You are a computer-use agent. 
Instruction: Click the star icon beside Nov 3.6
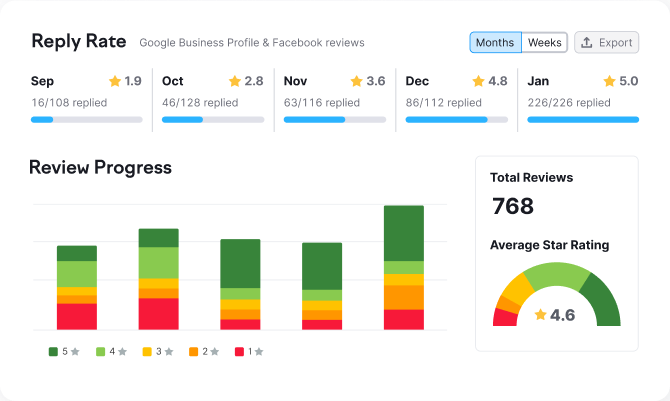[357, 81]
